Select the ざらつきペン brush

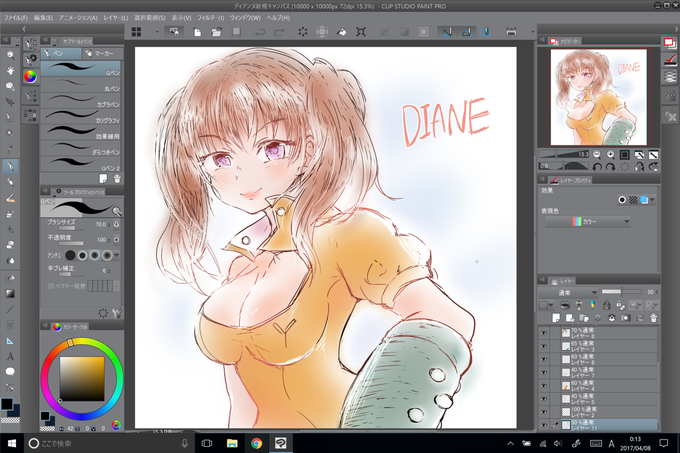coord(81,148)
